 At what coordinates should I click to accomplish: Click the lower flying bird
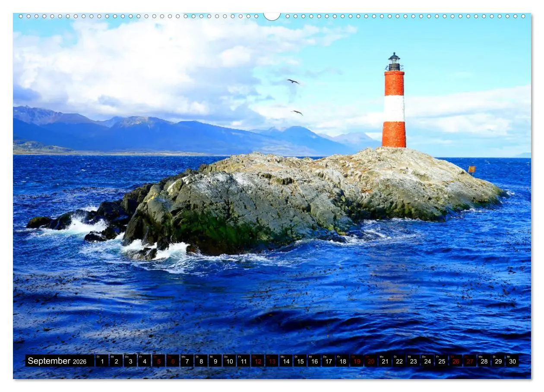pyautogui.click(x=297, y=112)
